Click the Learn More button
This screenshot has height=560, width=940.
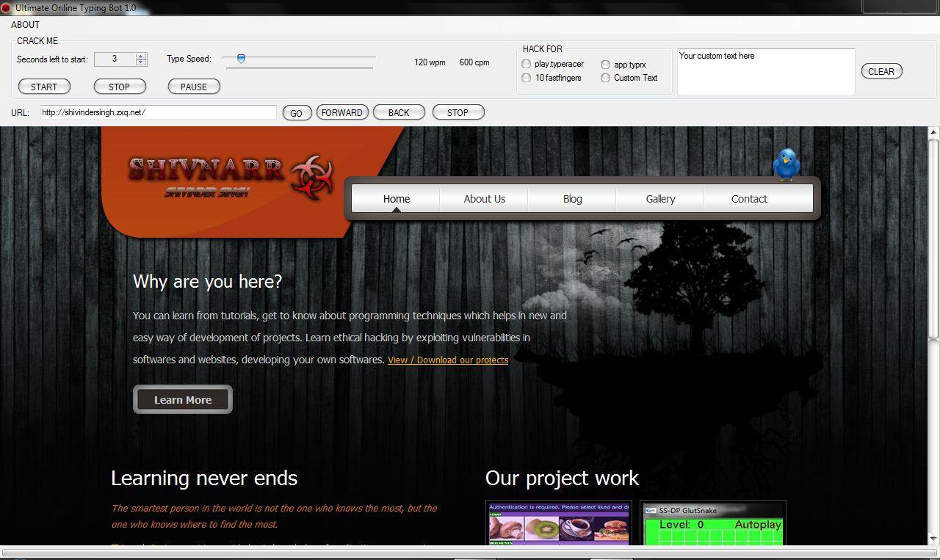coord(183,399)
